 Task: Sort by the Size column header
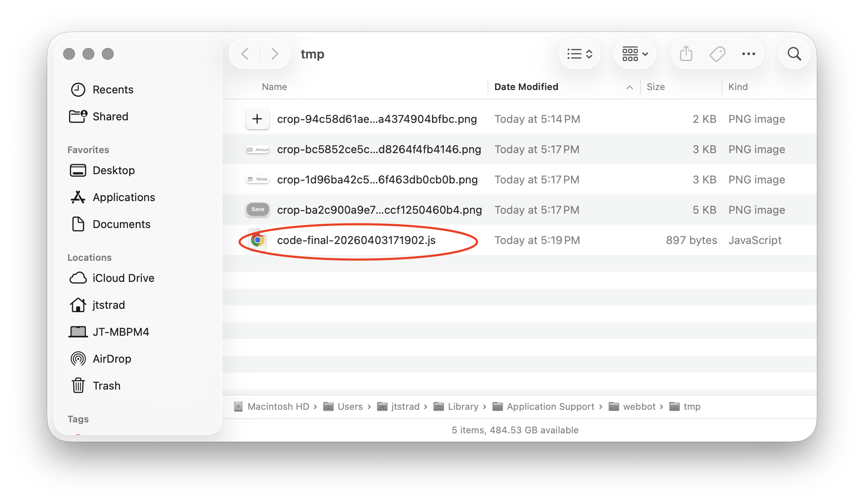coord(656,87)
